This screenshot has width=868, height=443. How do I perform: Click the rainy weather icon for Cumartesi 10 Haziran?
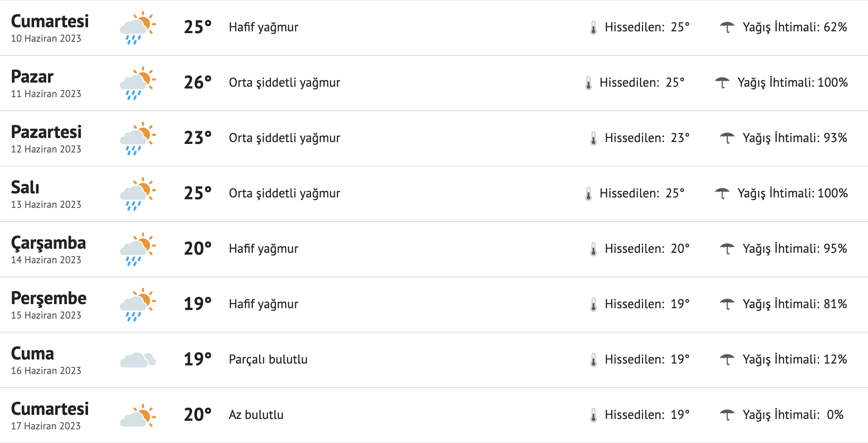138,27
